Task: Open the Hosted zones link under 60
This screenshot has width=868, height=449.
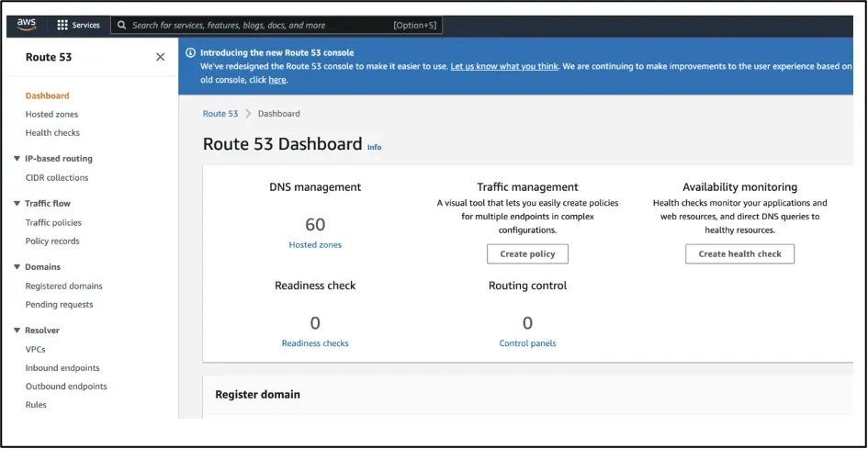Action: click(315, 245)
